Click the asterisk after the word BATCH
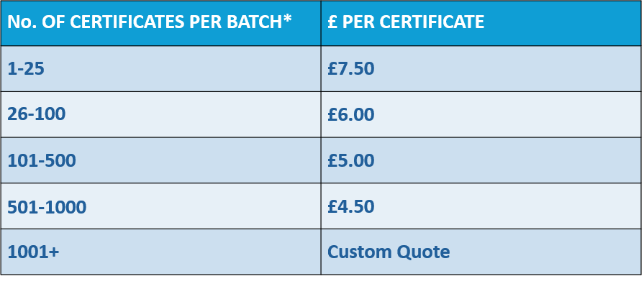 click(288, 19)
